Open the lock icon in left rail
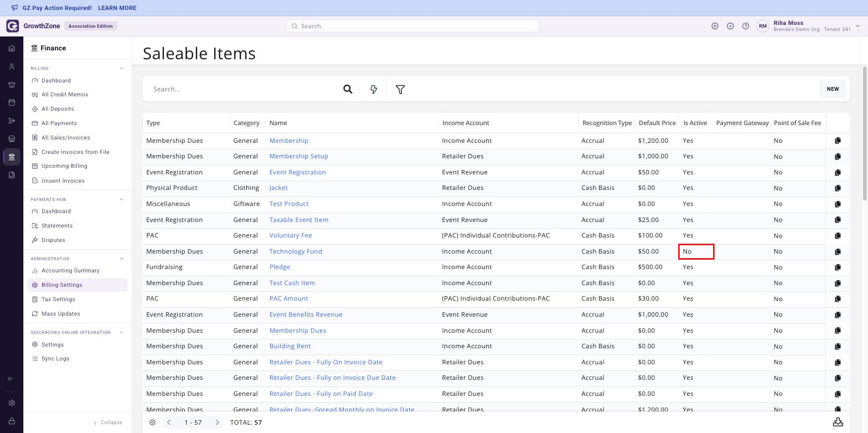This screenshot has width=868, height=433. click(x=12, y=421)
